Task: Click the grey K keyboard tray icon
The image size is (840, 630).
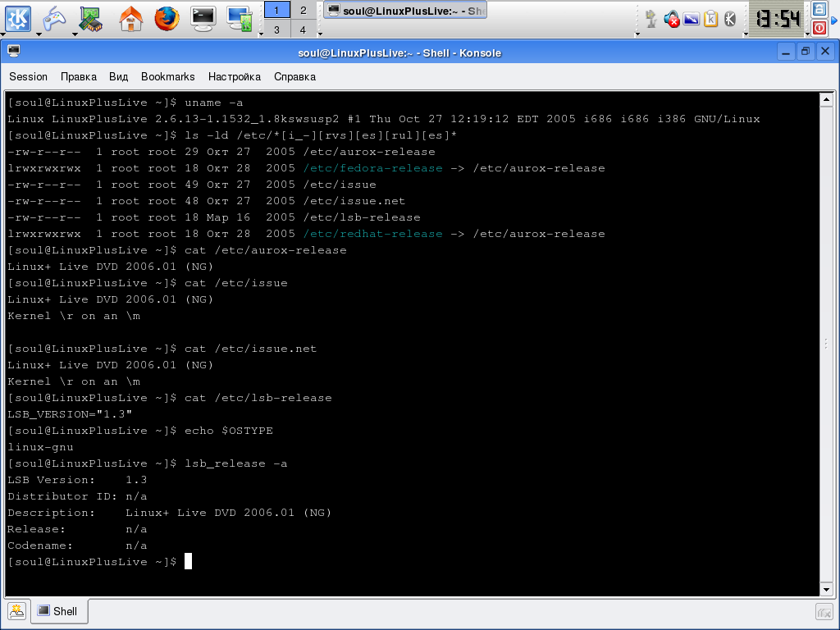Action: (x=730, y=20)
